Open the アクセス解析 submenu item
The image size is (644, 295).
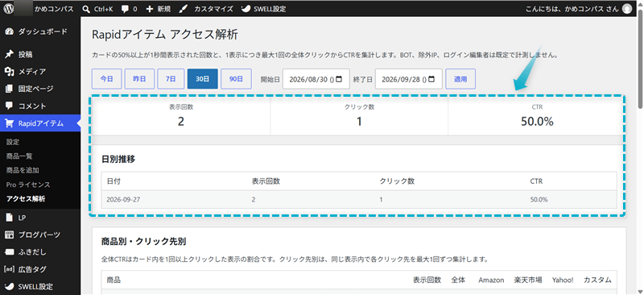click(x=26, y=199)
